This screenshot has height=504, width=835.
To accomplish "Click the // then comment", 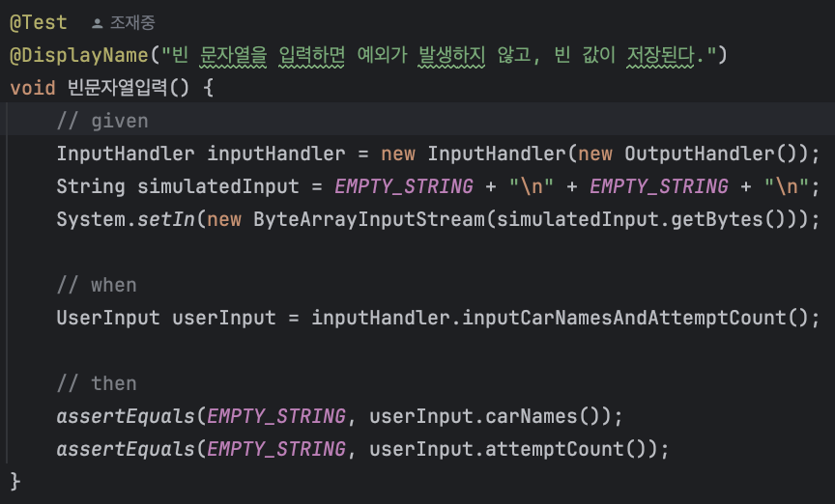I will (97, 383).
